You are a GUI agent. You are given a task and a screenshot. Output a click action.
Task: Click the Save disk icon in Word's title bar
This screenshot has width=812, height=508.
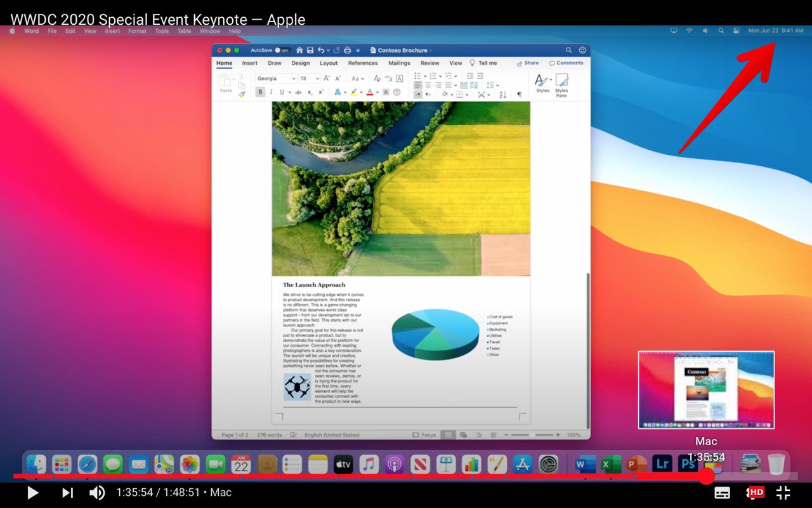(x=310, y=50)
